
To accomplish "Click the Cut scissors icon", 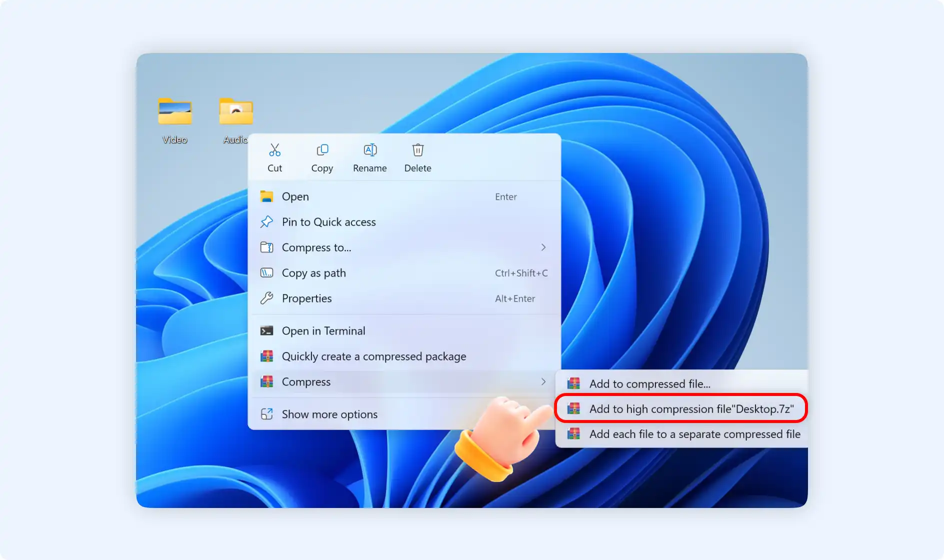I will pyautogui.click(x=274, y=150).
